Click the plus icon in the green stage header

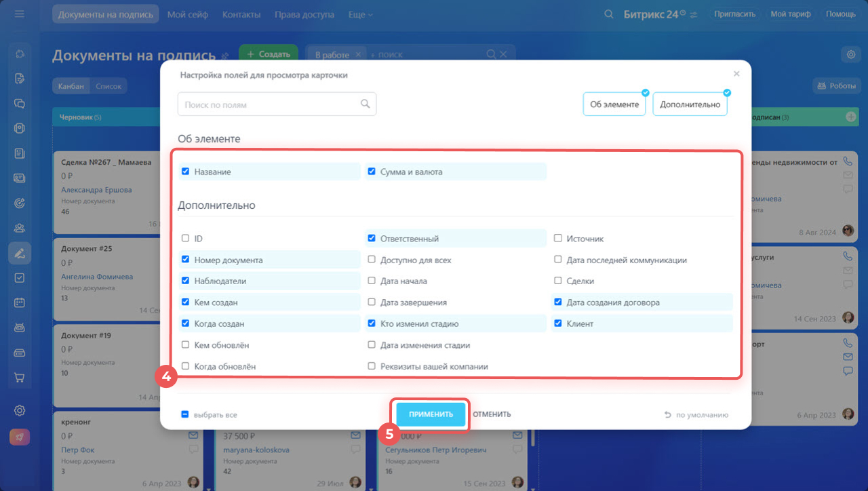[x=851, y=117]
